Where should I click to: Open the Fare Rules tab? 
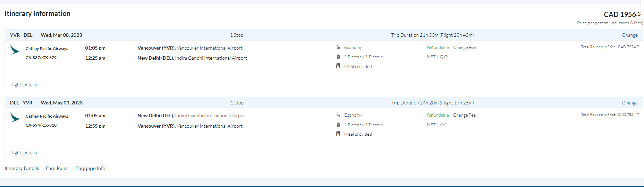[x=57, y=168]
